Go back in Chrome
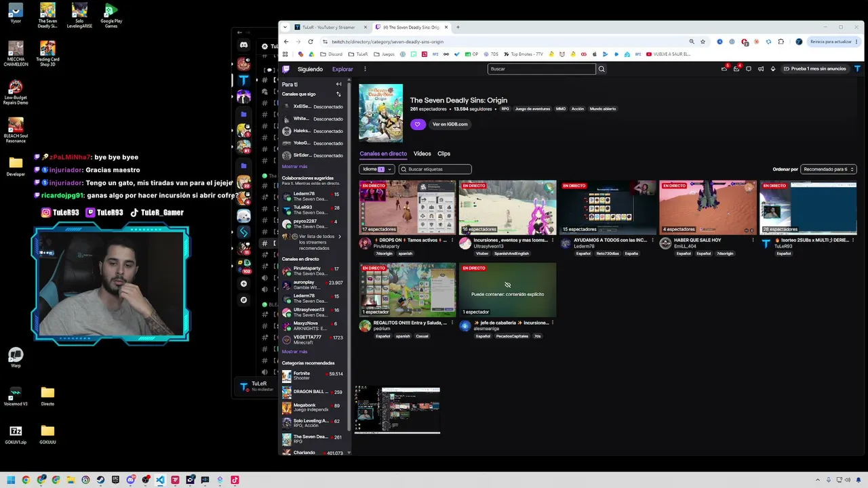868x488 pixels. (286, 41)
